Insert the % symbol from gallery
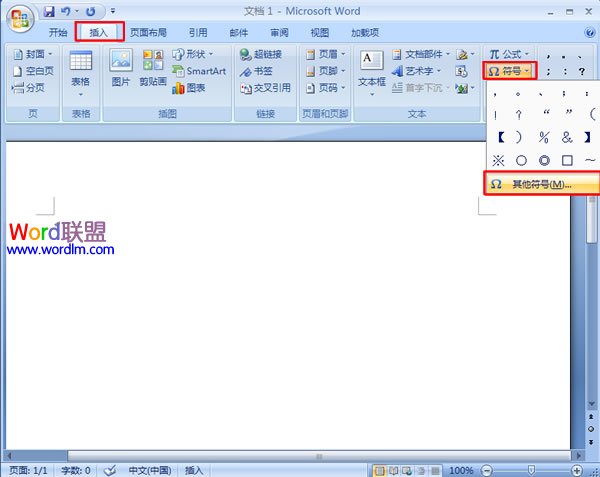Viewport: 600px width, 477px height. point(544,137)
